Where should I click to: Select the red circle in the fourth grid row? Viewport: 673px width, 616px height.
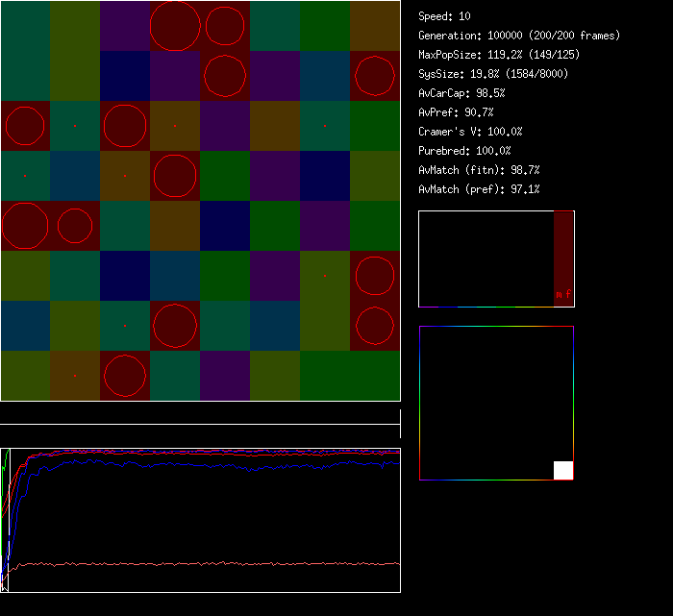[x=175, y=176]
